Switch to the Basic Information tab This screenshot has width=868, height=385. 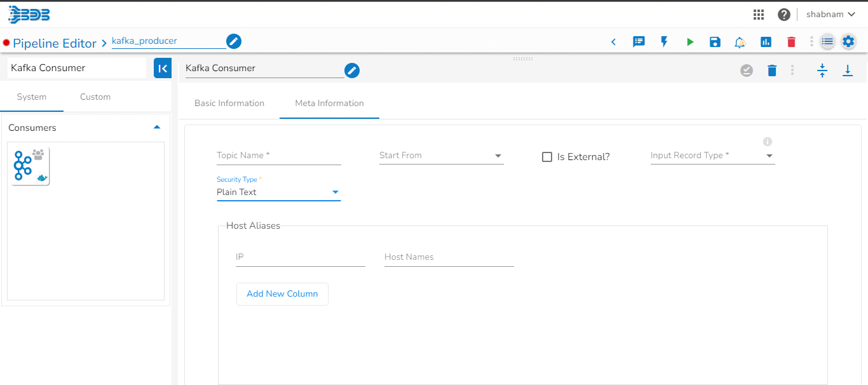[229, 103]
